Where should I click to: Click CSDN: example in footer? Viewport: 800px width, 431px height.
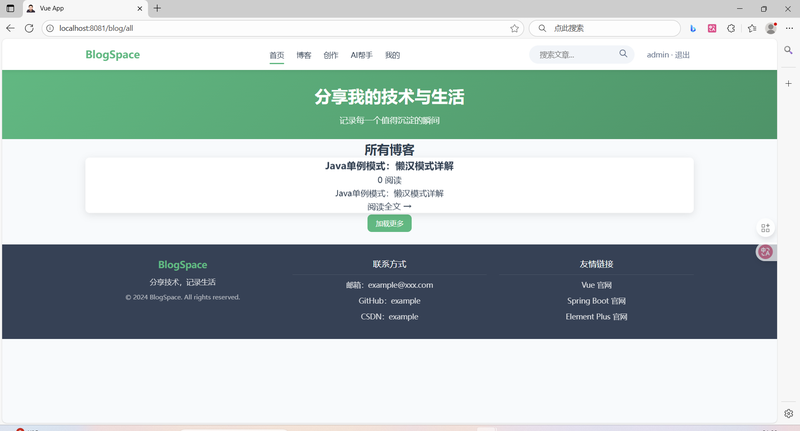click(389, 317)
